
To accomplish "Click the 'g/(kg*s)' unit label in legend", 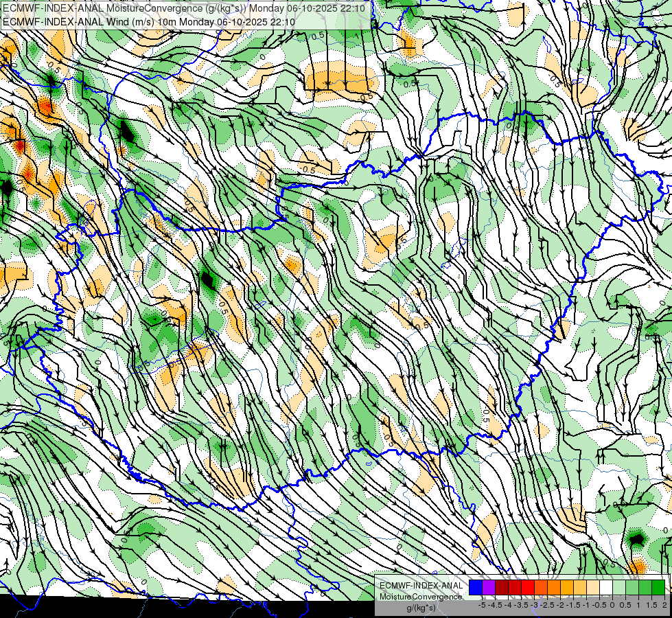I will [421, 608].
